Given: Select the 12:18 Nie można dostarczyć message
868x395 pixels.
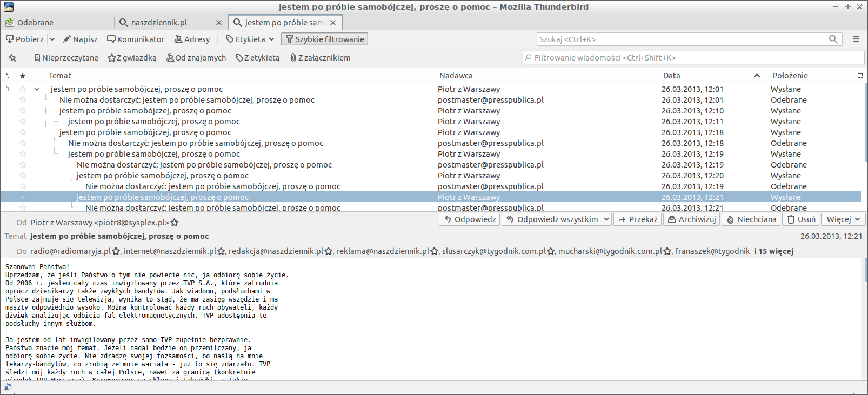Looking at the screenshot, I should pyautogui.click(x=431, y=143).
